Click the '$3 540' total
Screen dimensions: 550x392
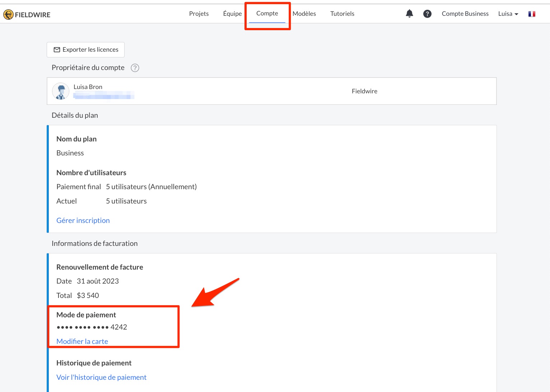tap(88, 295)
